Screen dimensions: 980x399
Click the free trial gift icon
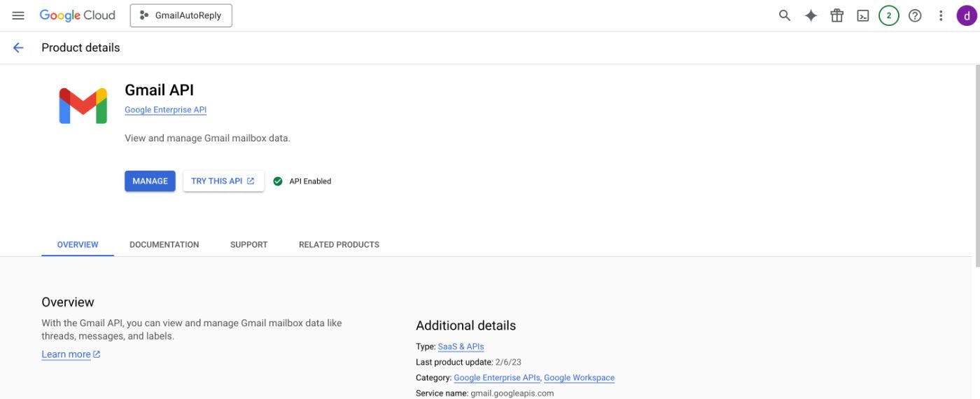(836, 15)
